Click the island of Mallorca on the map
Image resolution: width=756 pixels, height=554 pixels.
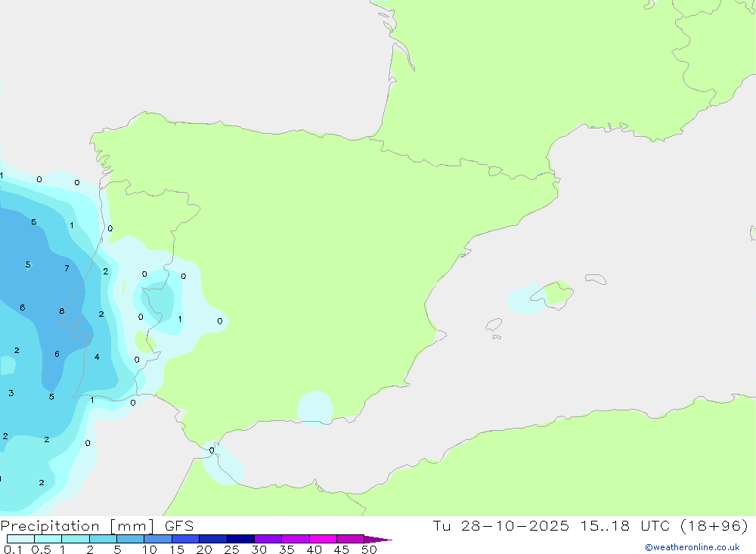click(x=553, y=294)
